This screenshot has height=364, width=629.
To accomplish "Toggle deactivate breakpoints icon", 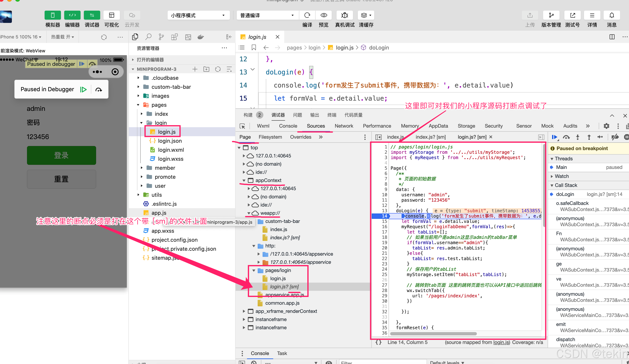I will tap(615, 137).
